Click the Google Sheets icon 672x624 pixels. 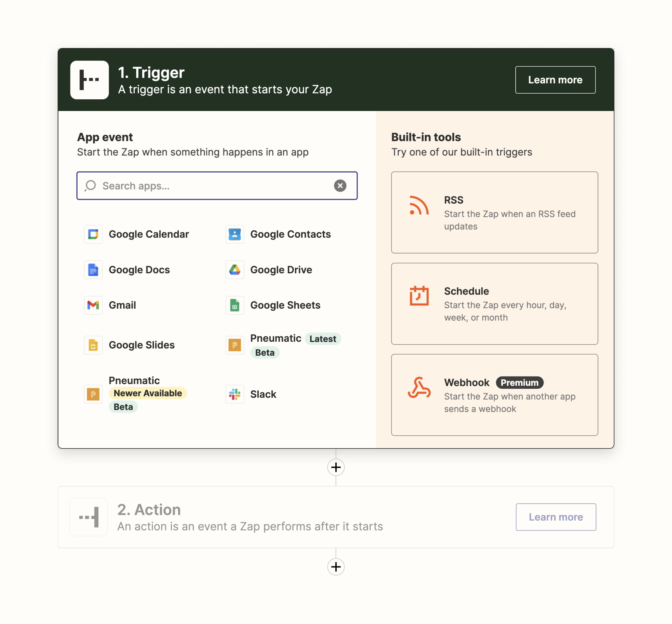click(x=235, y=305)
